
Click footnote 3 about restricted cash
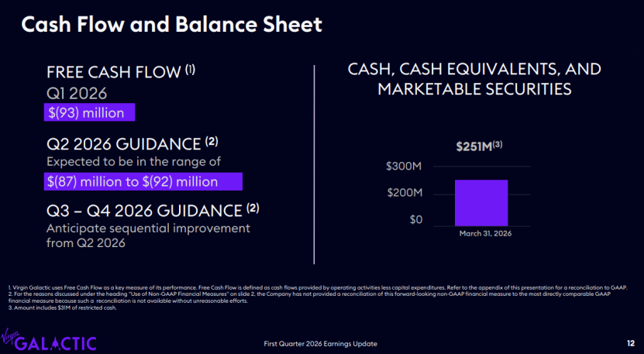click(63, 309)
